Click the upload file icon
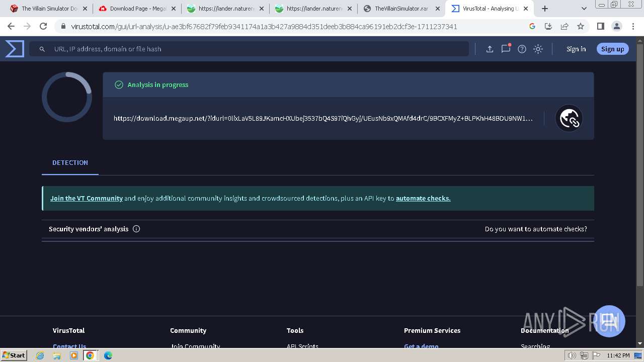Image resolution: width=644 pixels, height=362 pixels. point(490,49)
